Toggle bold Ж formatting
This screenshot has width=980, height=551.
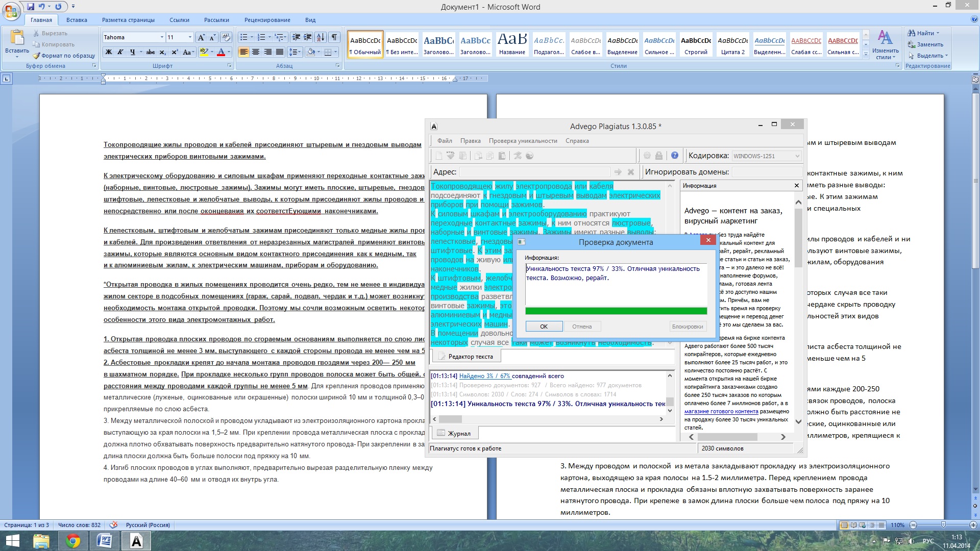[108, 52]
